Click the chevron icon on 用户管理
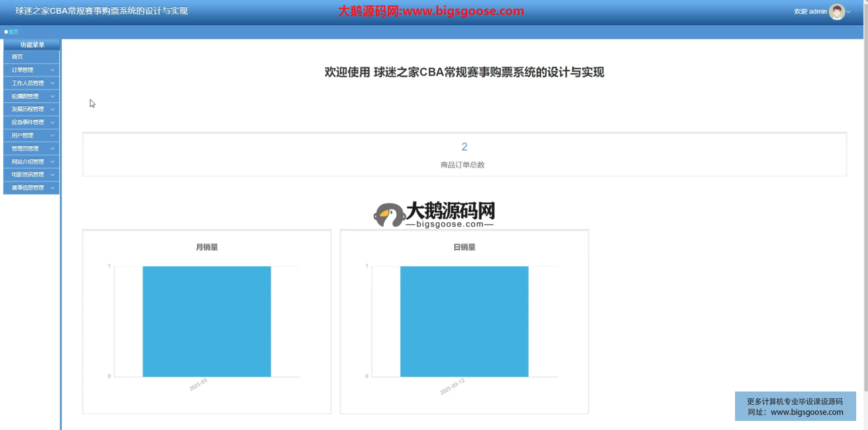Screen dimensions: 868x430 pyautogui.click(x=52, y=136)
